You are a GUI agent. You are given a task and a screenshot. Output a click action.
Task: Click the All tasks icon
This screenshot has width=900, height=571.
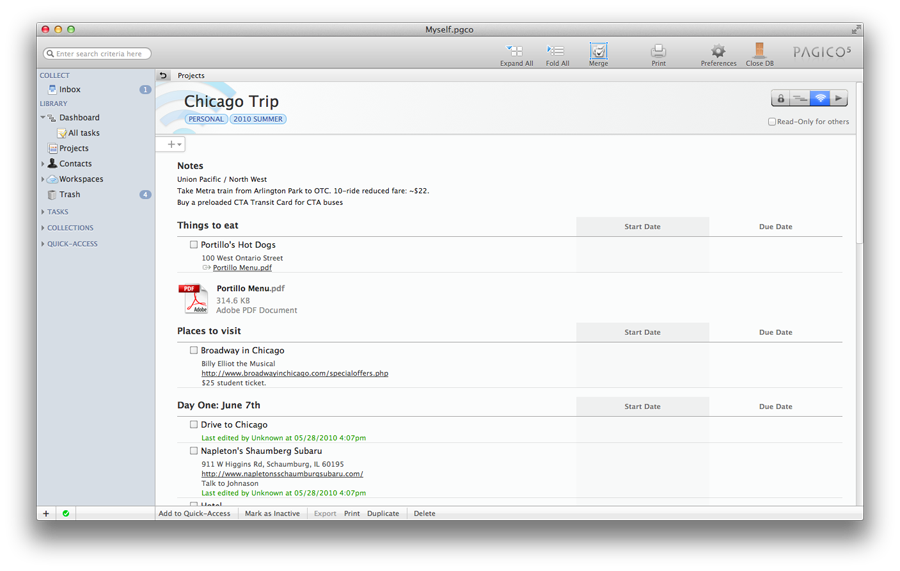pos(62,133)
